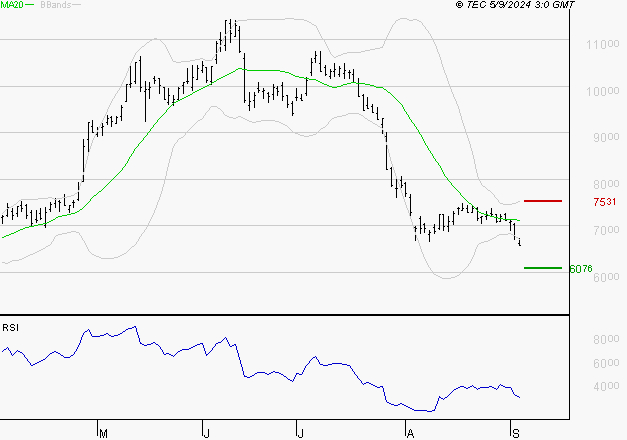Click the 6000 price axis label
Screen dimensions: 627x440
pyautogui.click(x=606, y=277)
